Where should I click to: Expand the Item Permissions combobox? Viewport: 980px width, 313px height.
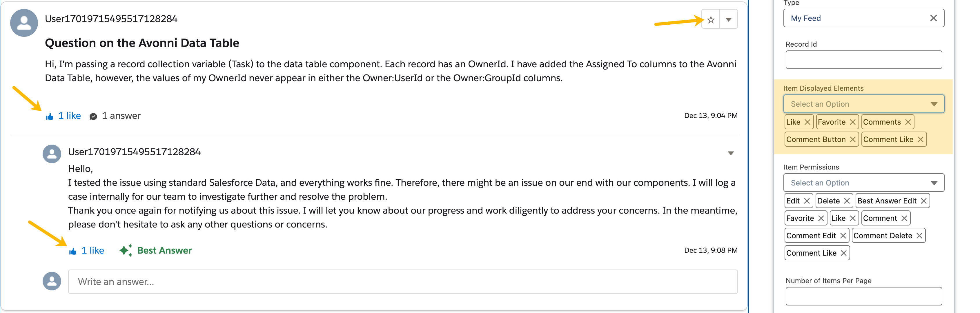pos(863,183)
